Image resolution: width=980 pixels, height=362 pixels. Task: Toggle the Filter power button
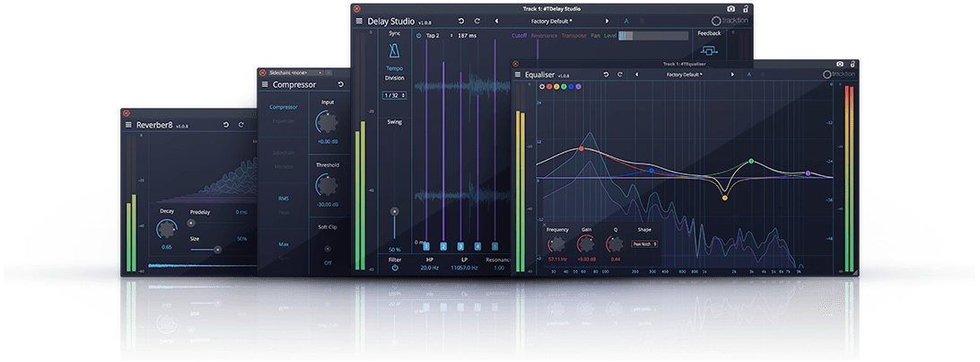point(394,268)
